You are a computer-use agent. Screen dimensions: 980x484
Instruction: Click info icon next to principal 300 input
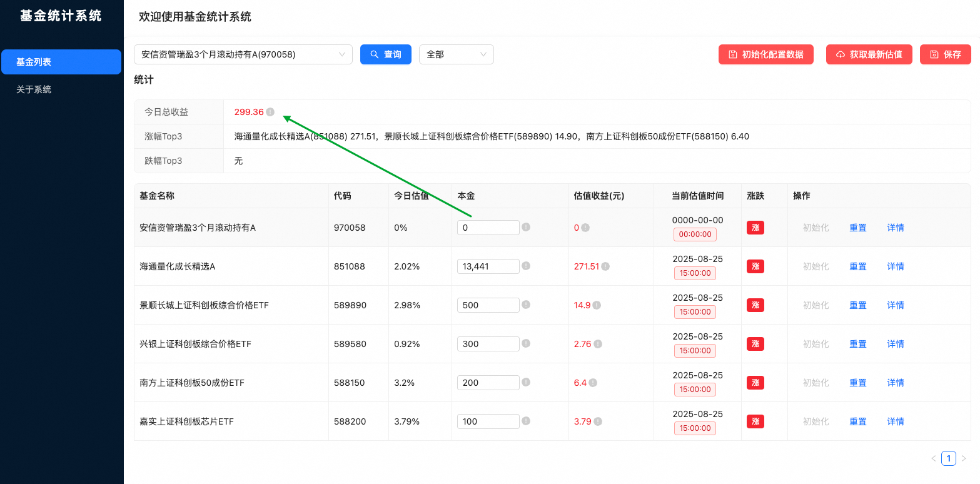click(526, 343)
